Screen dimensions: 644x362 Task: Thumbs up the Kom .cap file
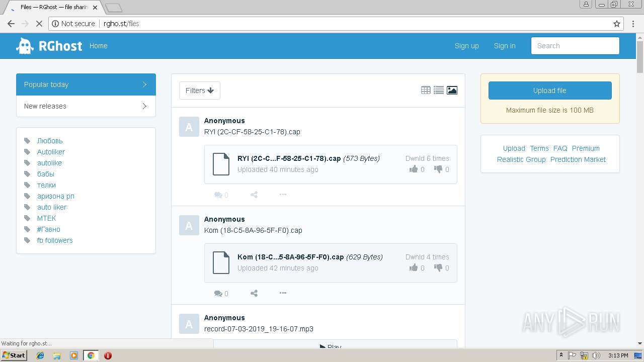click(x=414, y=268)
